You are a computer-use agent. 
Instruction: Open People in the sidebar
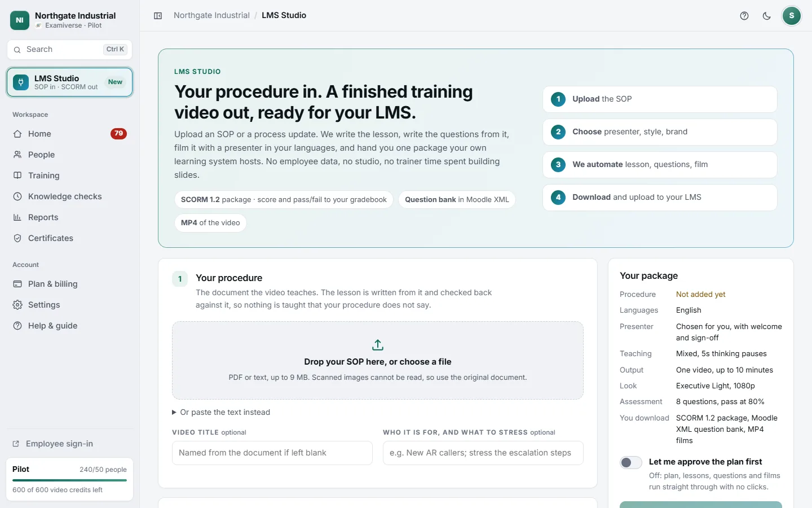[70, 155]
